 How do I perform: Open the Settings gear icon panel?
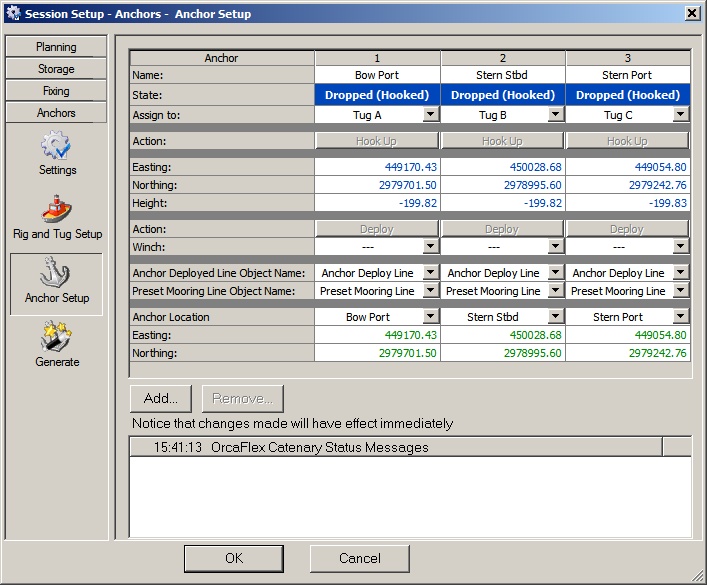[56, 154]
